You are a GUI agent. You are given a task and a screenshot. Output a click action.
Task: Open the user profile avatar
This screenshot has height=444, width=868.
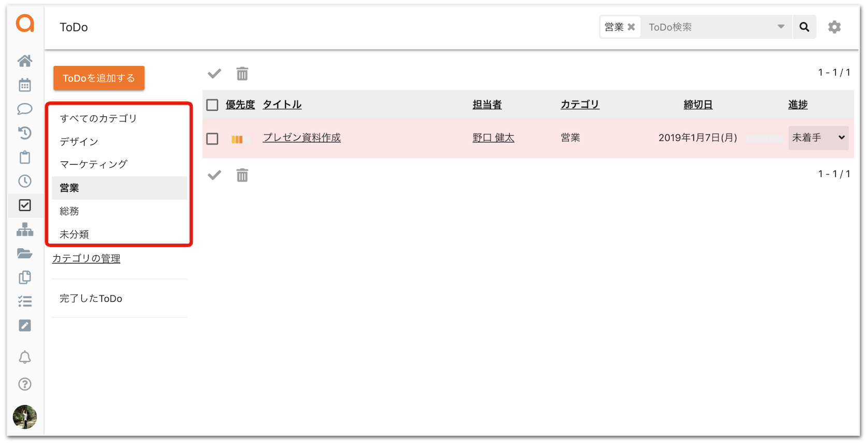tap(25, 417)
